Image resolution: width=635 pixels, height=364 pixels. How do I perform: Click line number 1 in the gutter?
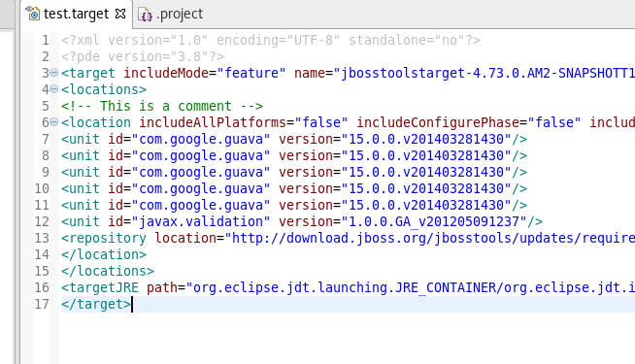[46, 41]
